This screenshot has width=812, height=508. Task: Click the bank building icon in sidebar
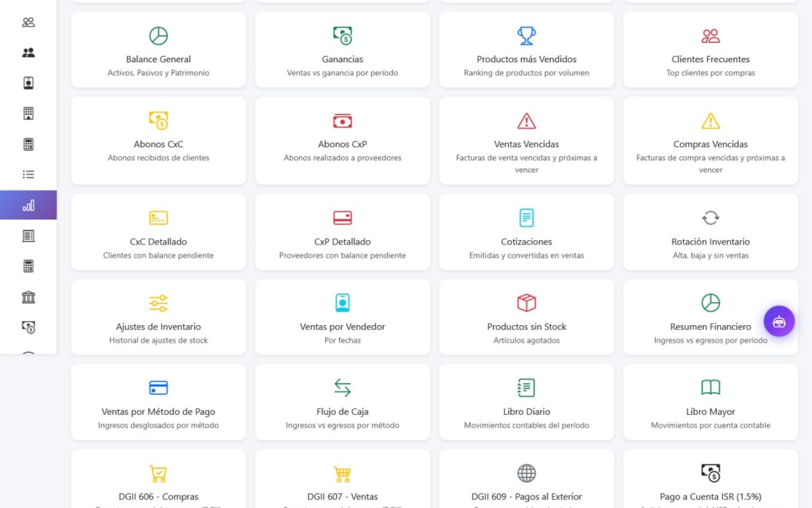[29, 297]
